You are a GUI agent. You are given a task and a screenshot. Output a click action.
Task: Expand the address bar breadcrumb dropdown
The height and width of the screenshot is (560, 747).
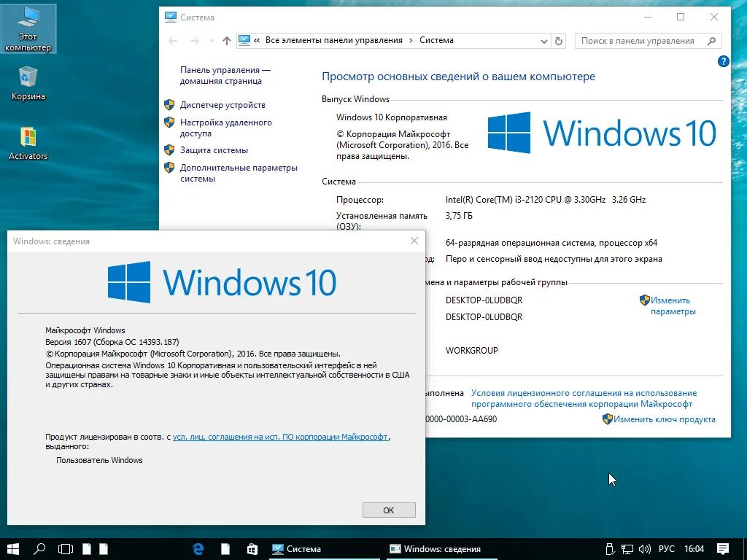544,41
